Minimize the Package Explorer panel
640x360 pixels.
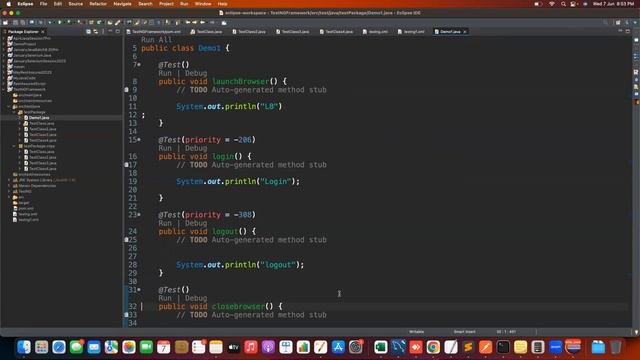click(110, 31)
